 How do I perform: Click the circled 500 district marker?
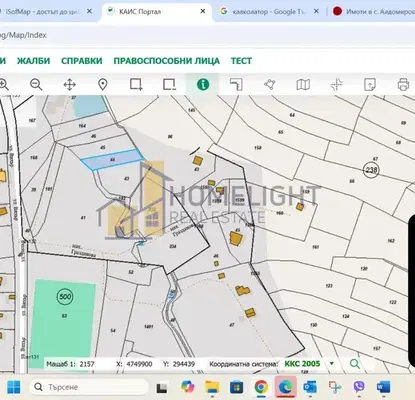65,296
